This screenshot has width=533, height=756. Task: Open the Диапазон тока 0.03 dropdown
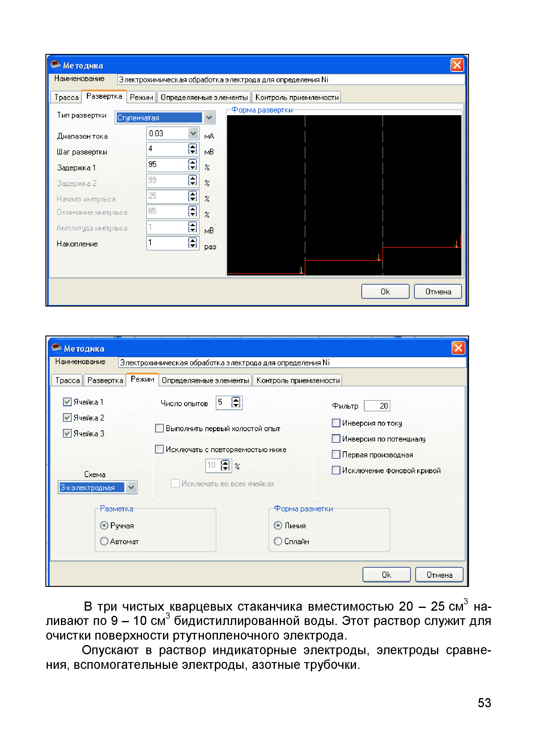click(x=193, y=133)
